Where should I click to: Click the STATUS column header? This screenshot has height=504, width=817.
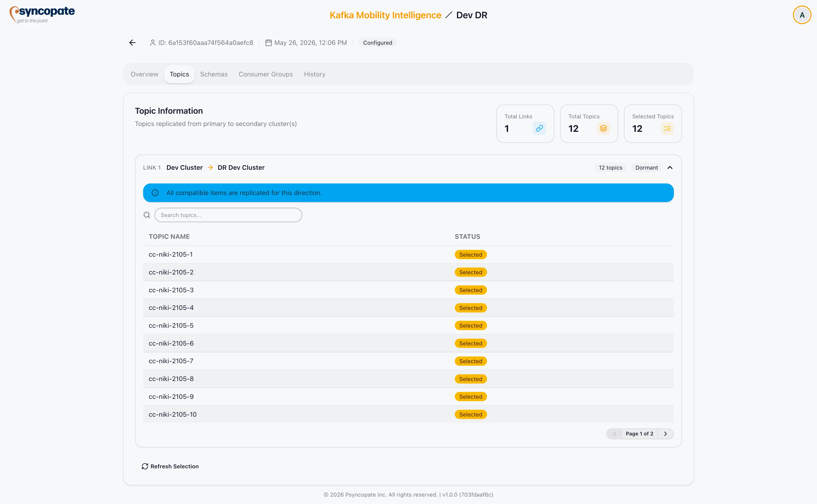[467, 237]
